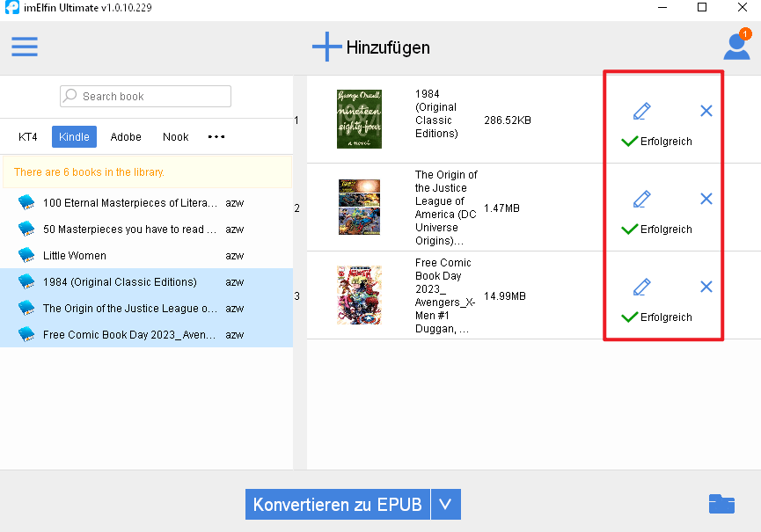Image resolution: width=761 pixels, height=532 pixels.
Task: Click book icon of 100 Eternal Masterpieces
Action: (x=26, y=202)
